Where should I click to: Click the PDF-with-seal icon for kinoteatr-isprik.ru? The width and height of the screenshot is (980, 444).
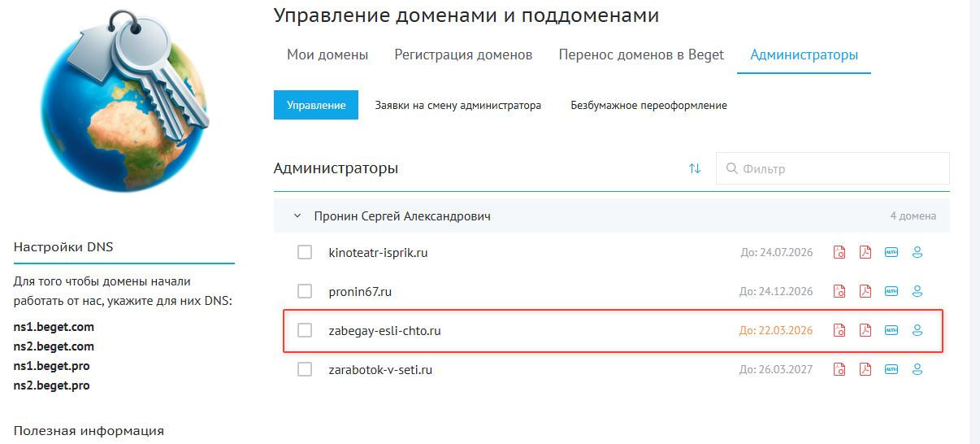click(x=839, y=252)
